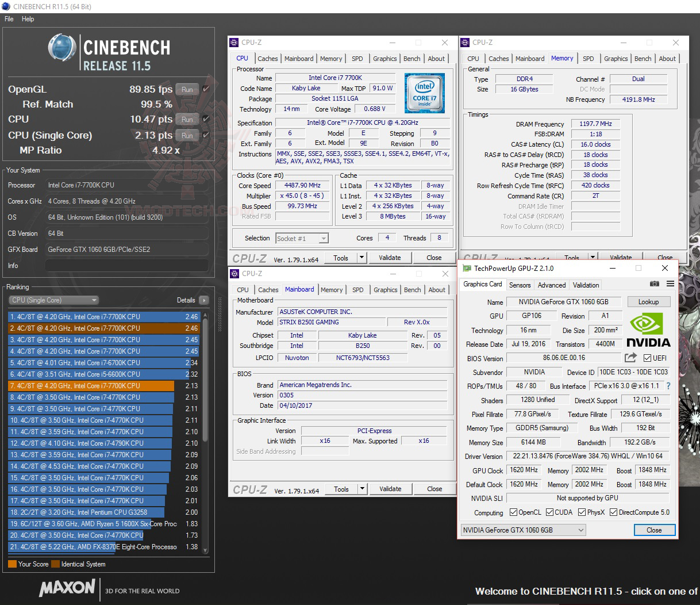Click Close in the Mainboard CPU-Z window
This screenshot has width=700, height=605.
[x=434, y=489]
